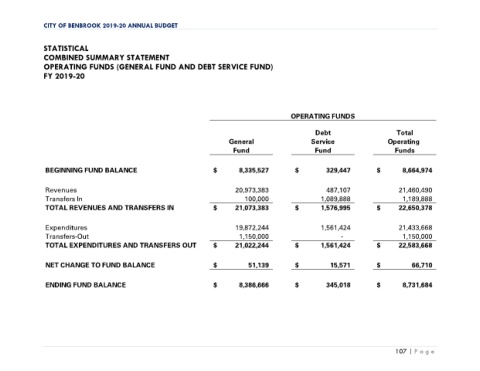
Task: Click the Revenues row label
Action: point(61,190)
